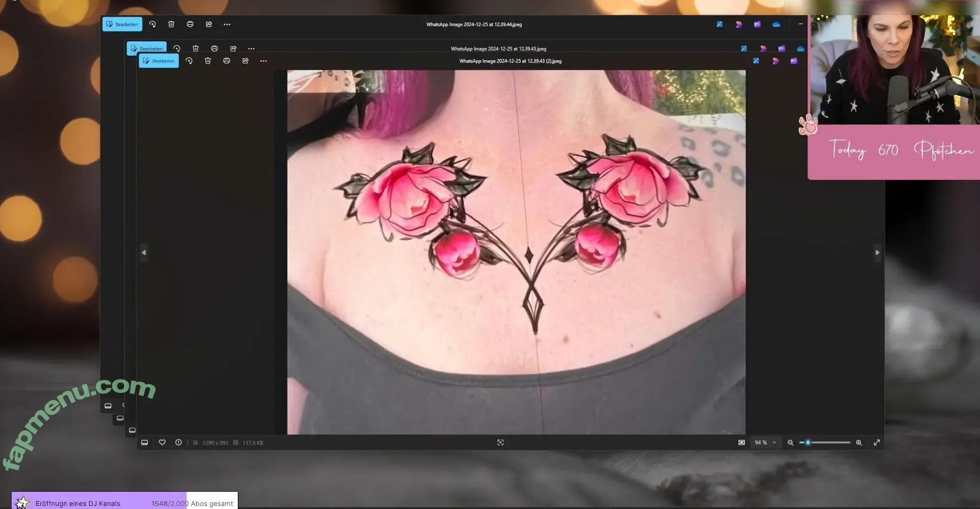Click the middle window title bar 12.39.43.jpeg
980x509 pixels.
498,48
